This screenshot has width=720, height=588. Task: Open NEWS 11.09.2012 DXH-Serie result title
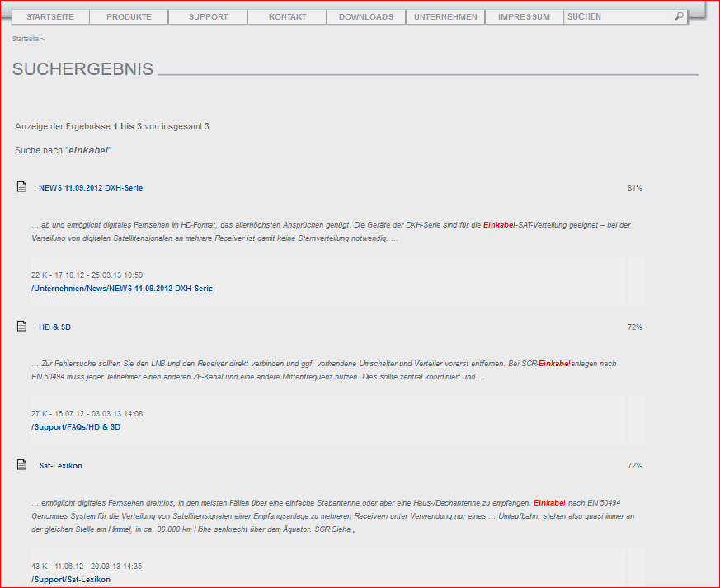pyautogui.click(x=91, y=188)
